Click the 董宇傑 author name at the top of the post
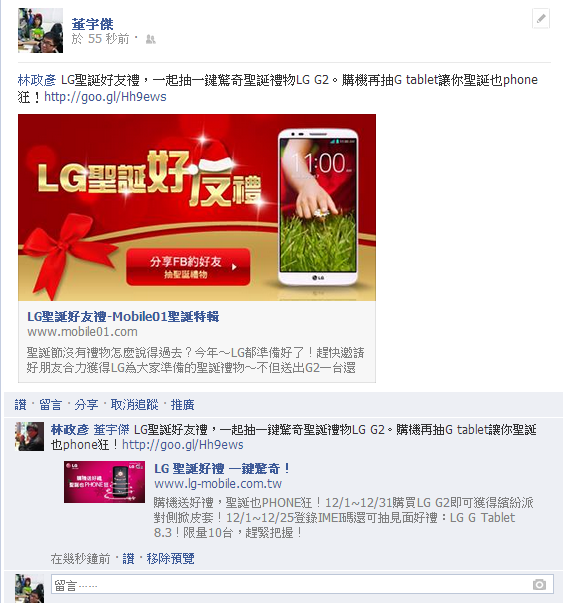This screenshot has height=603, width=563. click(92, 24)
